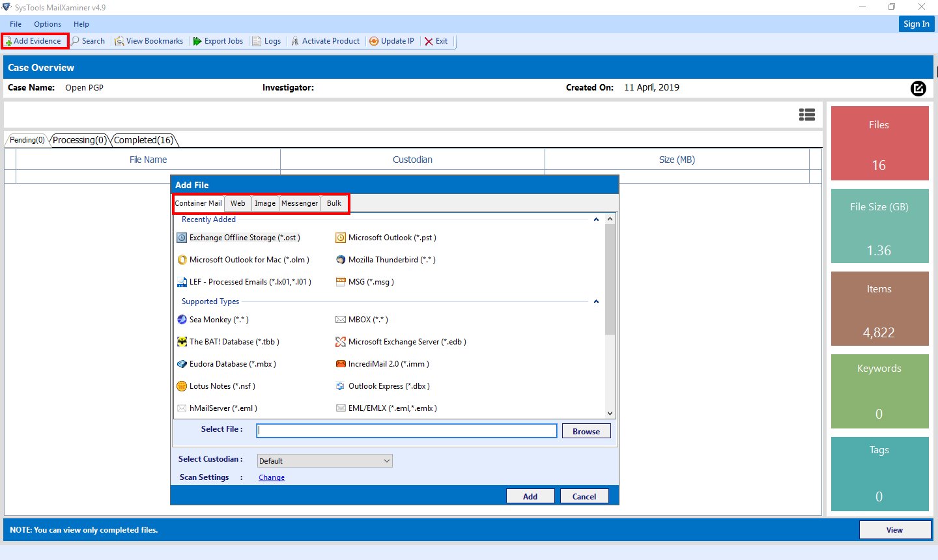Click the Add Evidence toolbar icon
This screenshot has height=560, width=938.
click(x=35, y=41)
